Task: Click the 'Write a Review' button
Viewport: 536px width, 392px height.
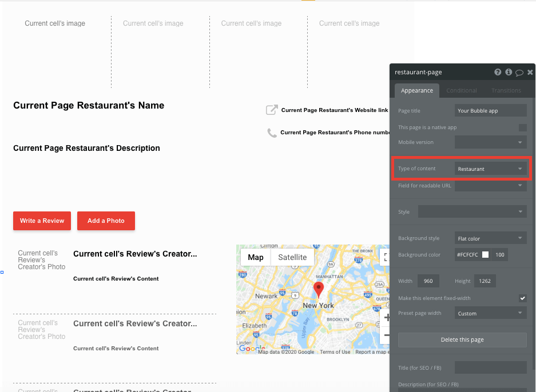Action: click(x=42, y=221)
